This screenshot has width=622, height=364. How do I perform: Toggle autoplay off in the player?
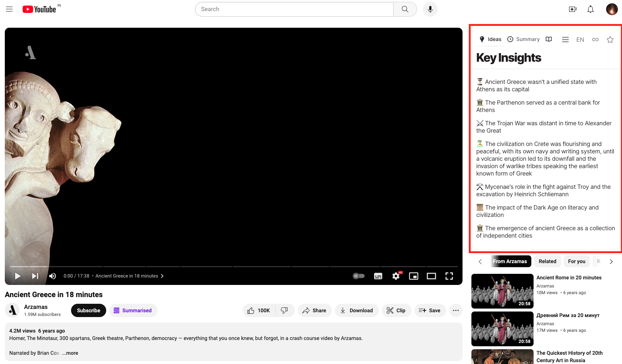[x=358, y=276]
